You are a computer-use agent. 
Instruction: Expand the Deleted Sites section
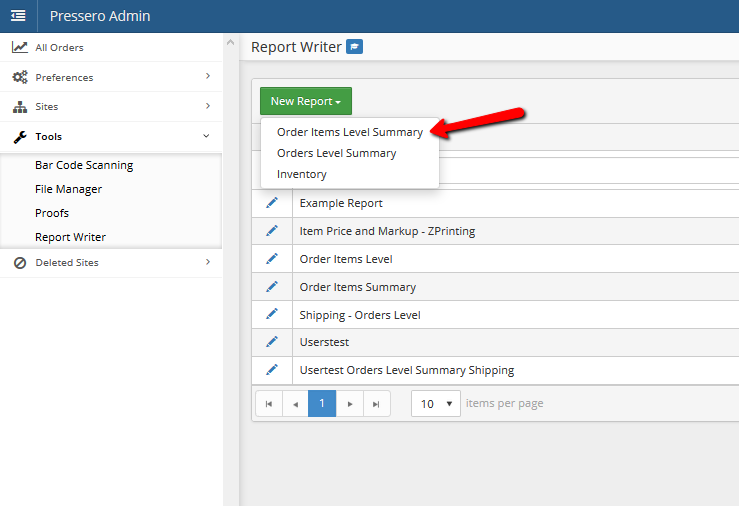point(111,262)
